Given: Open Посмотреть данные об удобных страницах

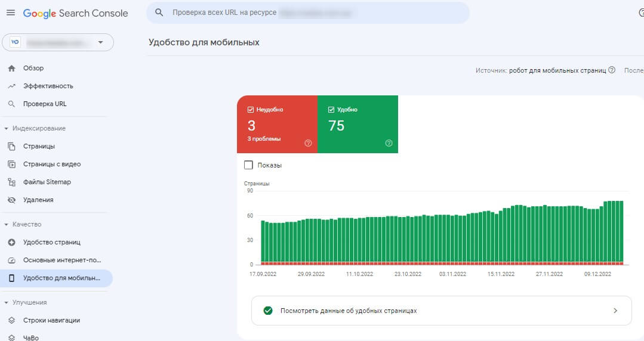Looking at the screenshot, I should pyautogui.click(x=442, y=311).
